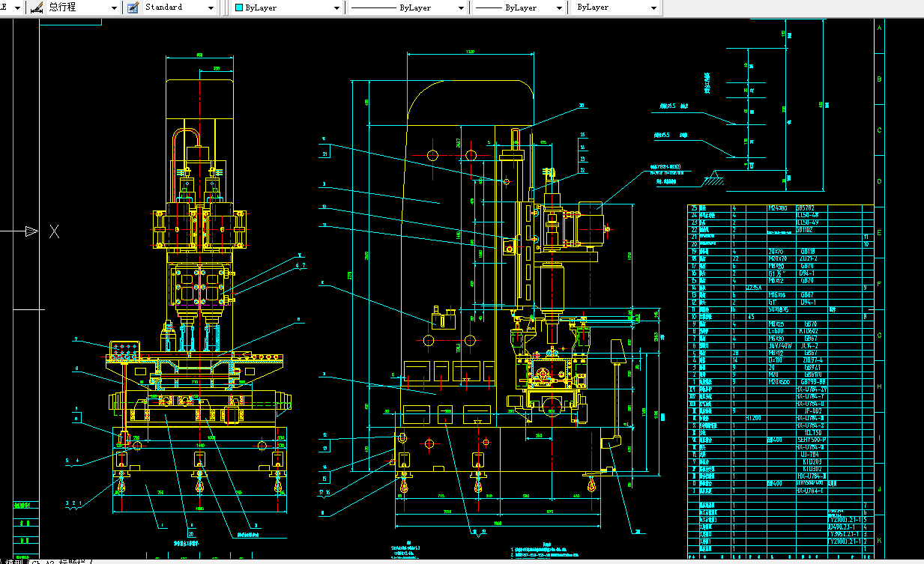Image resolution: width=924 pixels, height=564 pixels.
Task: Select GB799-88 cell in parts table
Action: point(812,382)
